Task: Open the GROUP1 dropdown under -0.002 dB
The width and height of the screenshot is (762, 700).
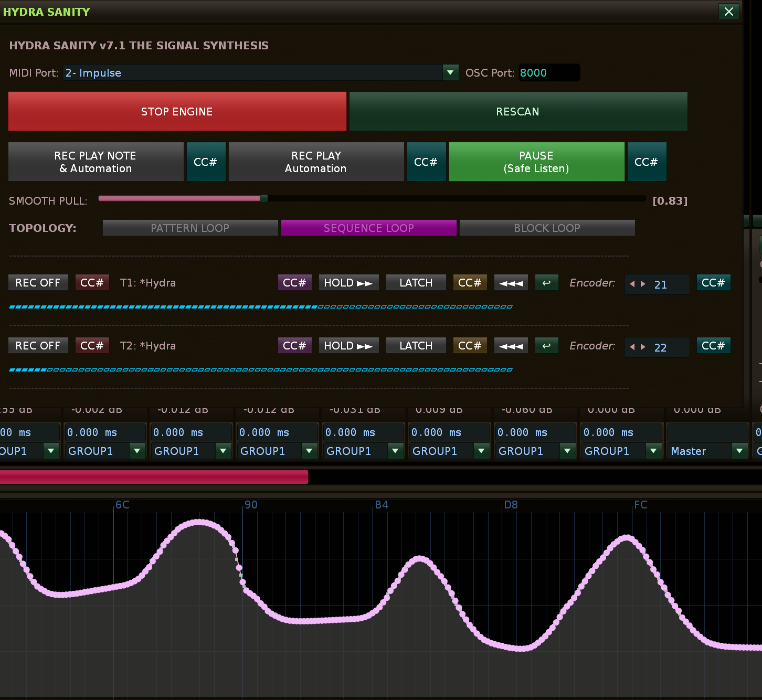Action: pyautogui.click(x=137, y=451)
